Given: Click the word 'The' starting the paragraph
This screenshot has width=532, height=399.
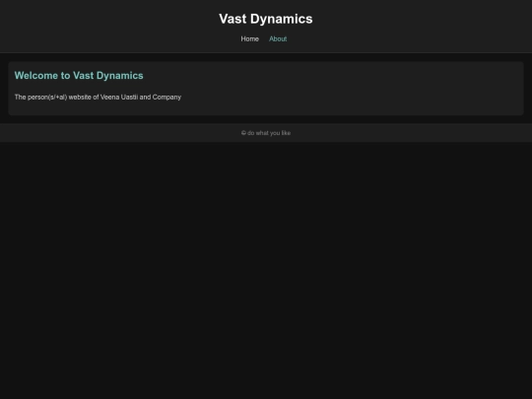Looking at the screenshot, I should [21, 97].
